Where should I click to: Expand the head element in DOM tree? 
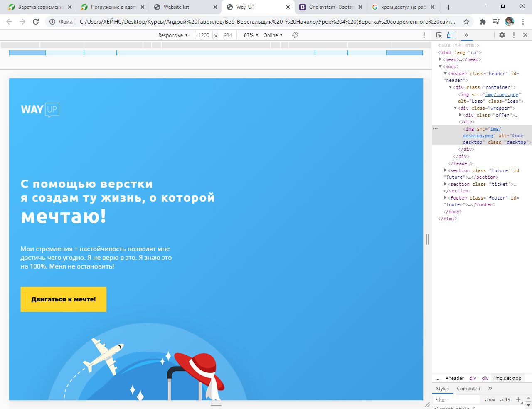point(440,59)
